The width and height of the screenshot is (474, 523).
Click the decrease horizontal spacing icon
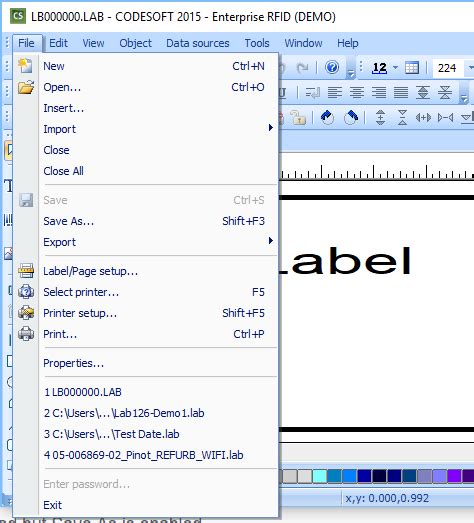pyautogui.click(x=445, y=117)
